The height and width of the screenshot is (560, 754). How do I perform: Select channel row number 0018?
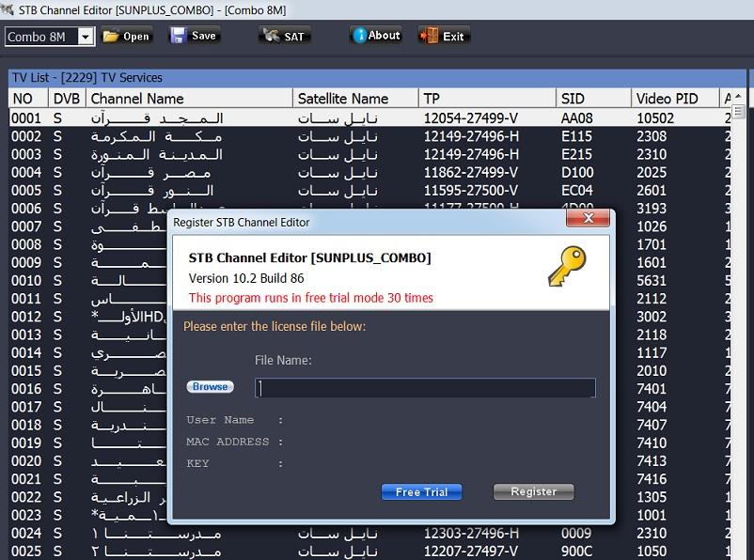[x=88, y=425]
